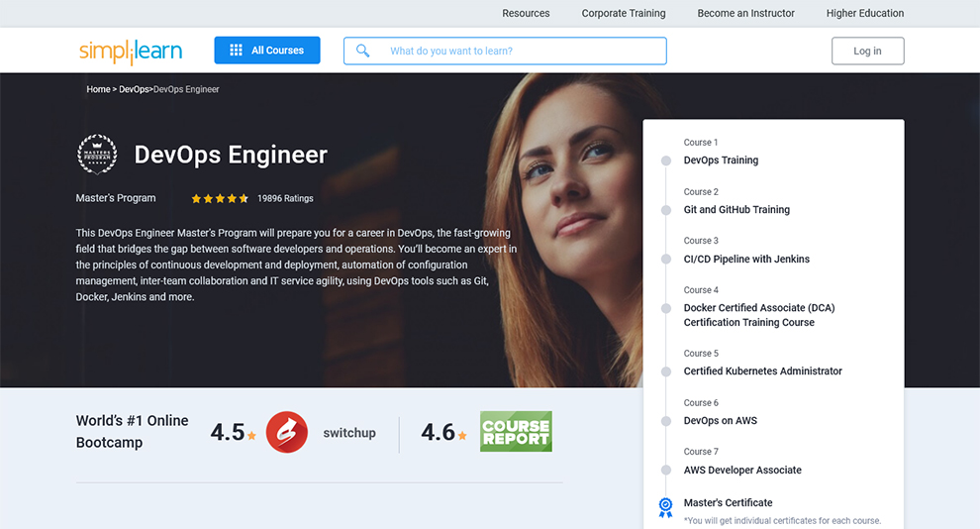980x529 pixels.
Task: Click Master's Certificate label
Action: (x=728, y=502)
